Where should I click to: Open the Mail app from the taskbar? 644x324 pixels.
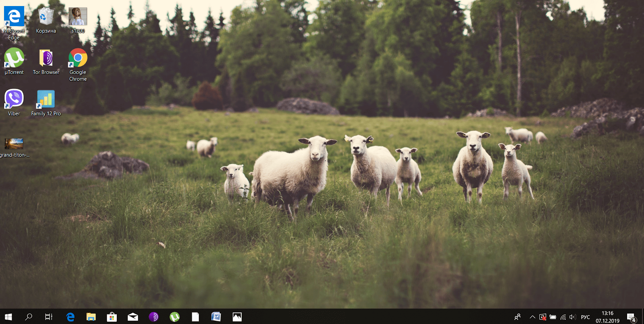pyautogui.click(x=133, y=317)
